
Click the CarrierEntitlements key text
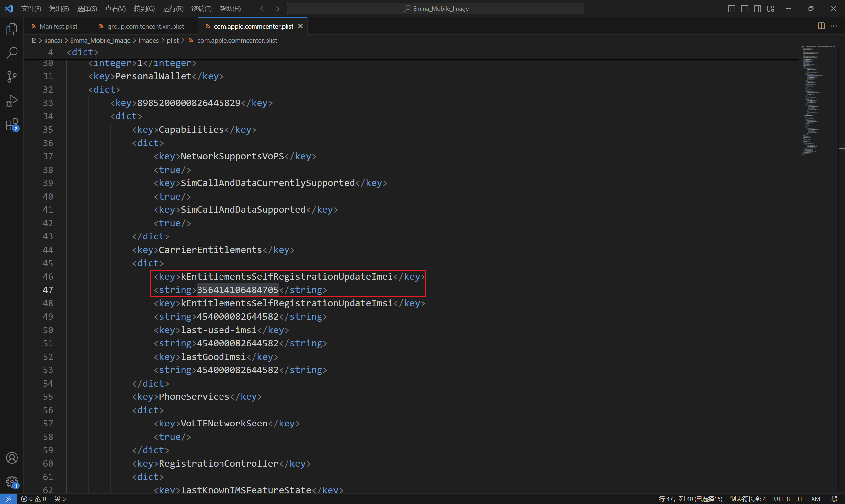point(210,250)
